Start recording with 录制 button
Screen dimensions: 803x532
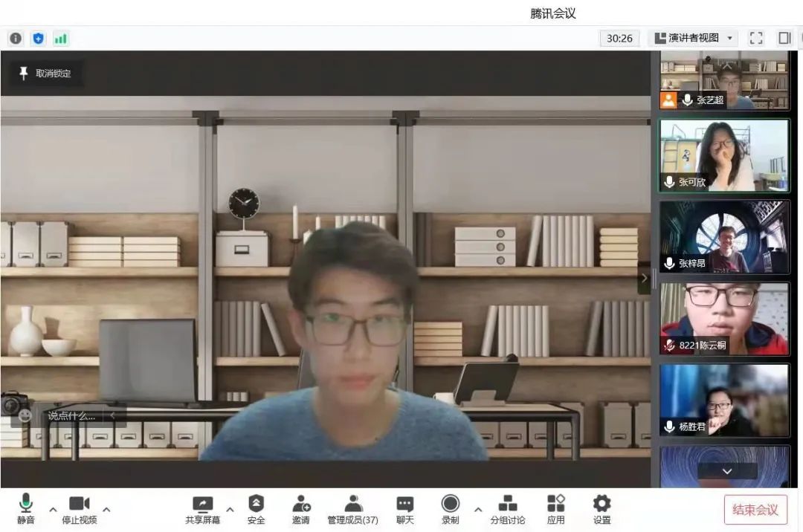point(450,510)
